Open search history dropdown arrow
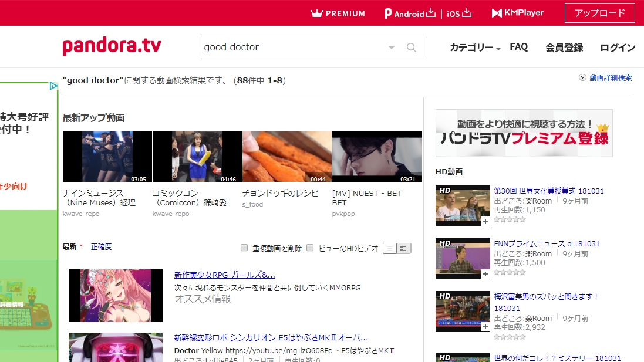 click(392, 48)
